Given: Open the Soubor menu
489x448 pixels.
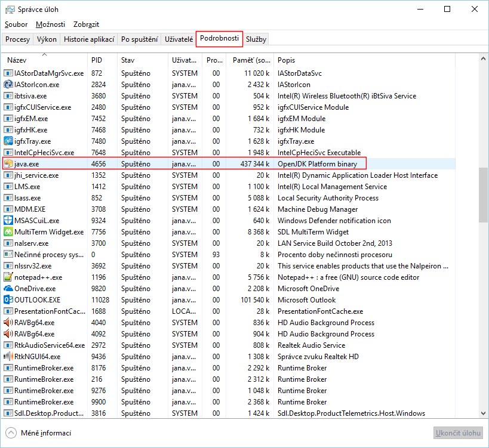Looking at the screenshot, I should pos(16,24).
